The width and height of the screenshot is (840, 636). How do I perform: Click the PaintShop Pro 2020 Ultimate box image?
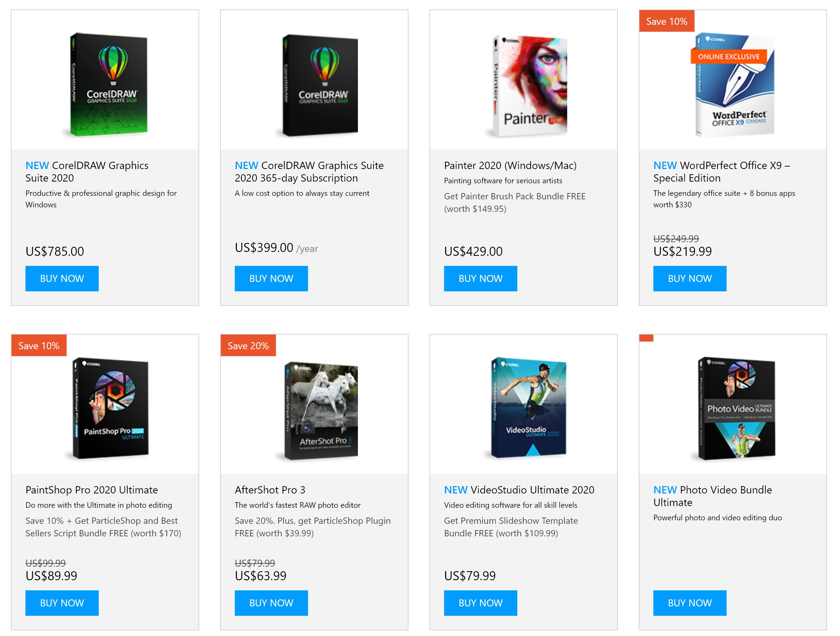pyautogui.click(x=110, y=408)
